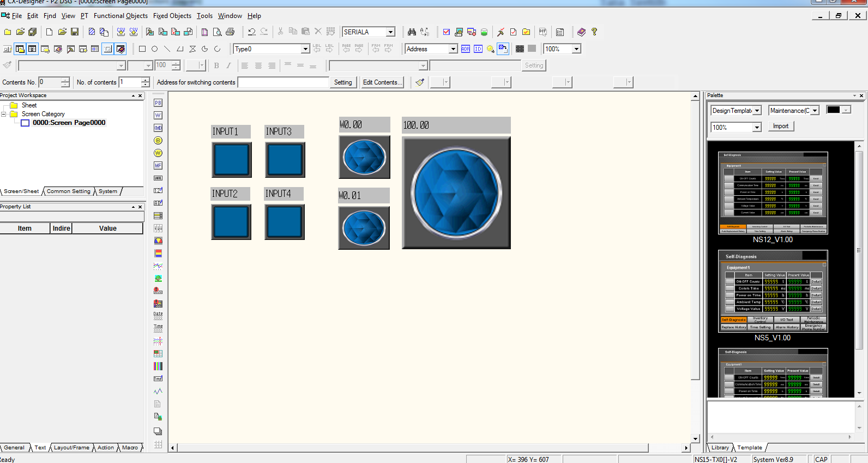Toggle the ID display button
868x463 pixels.
pos(478,49)
